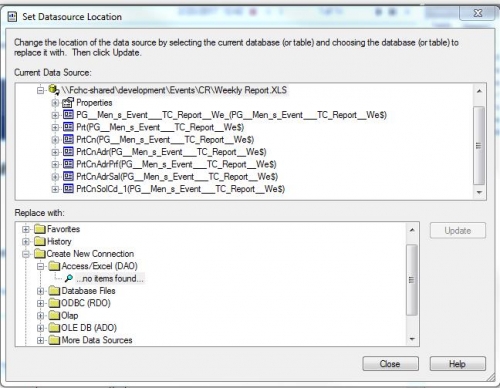Select the '...no items found...' entry

click(110, 278)
